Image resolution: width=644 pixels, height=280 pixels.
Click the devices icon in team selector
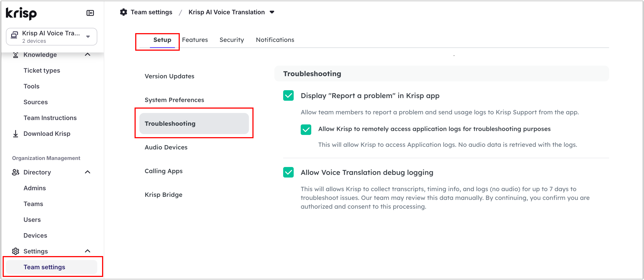[14, 35]
